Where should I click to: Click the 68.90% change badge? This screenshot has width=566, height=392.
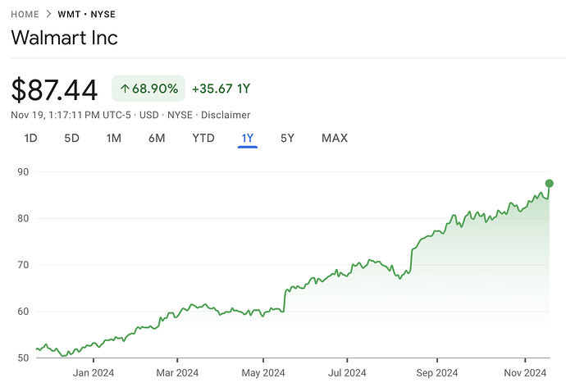(x=148, y=89)
